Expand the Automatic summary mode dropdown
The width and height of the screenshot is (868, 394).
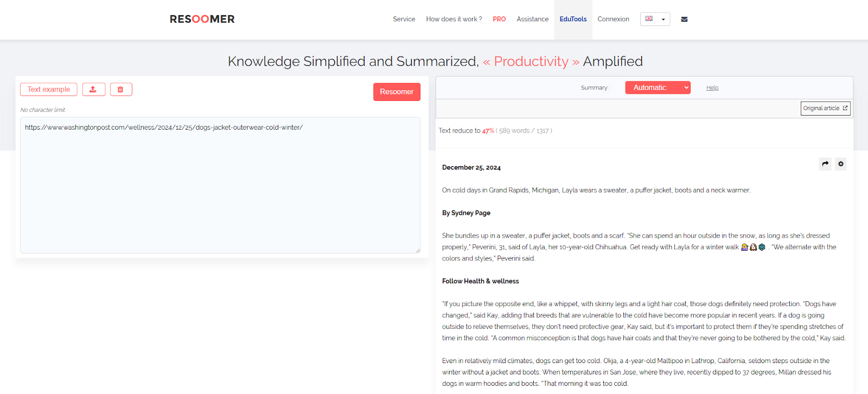[x=658, y=87]
